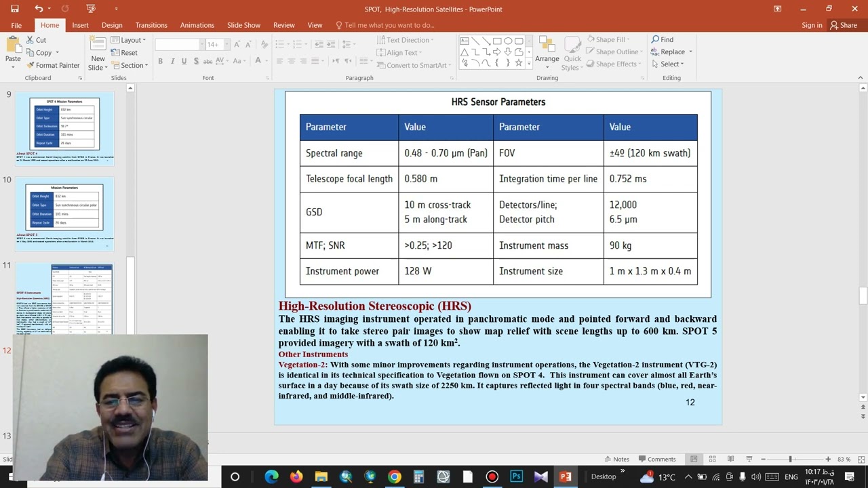The height and width of the screenshot is (488, 868).
Task: Open the Clipboard pane dialog launcher
Action: 80,78
